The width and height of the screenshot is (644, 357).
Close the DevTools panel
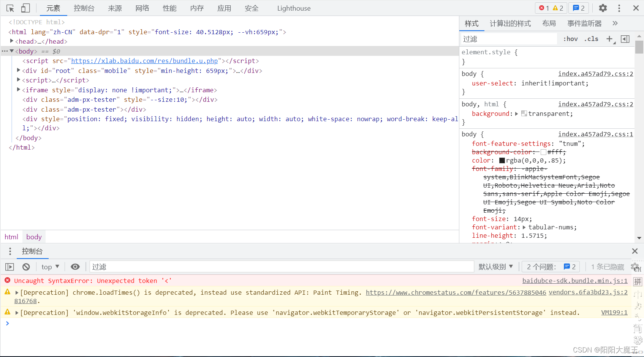pyautogui.click(x=636, y=8)
